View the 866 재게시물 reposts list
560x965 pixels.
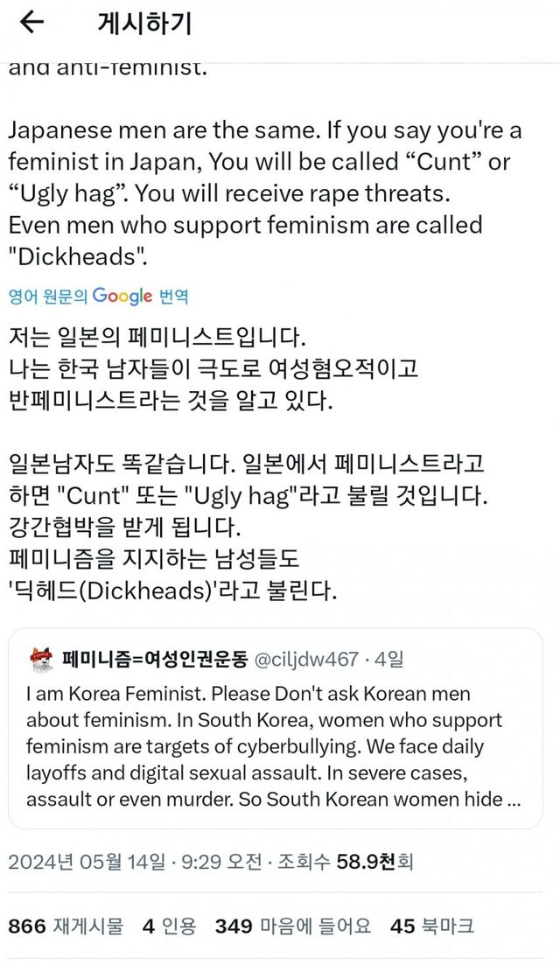point(66,927)
